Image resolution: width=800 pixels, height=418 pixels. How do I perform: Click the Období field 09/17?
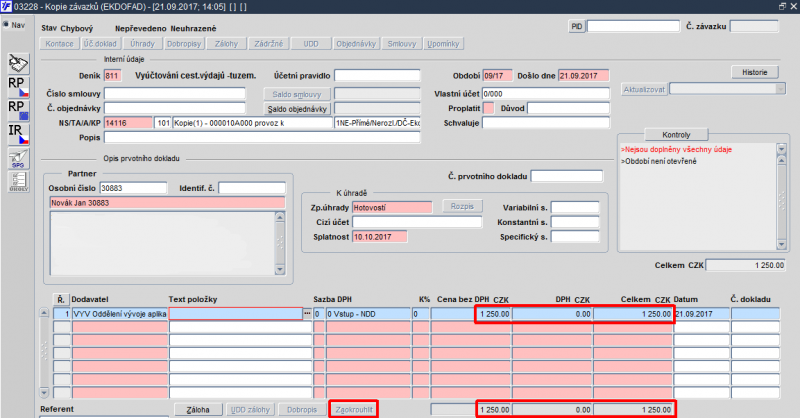(x=497, y=76)
